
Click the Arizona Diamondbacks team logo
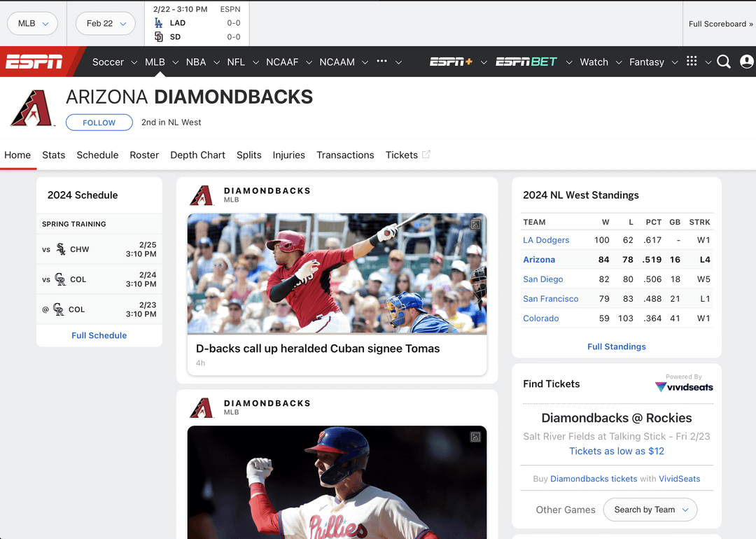32,108
